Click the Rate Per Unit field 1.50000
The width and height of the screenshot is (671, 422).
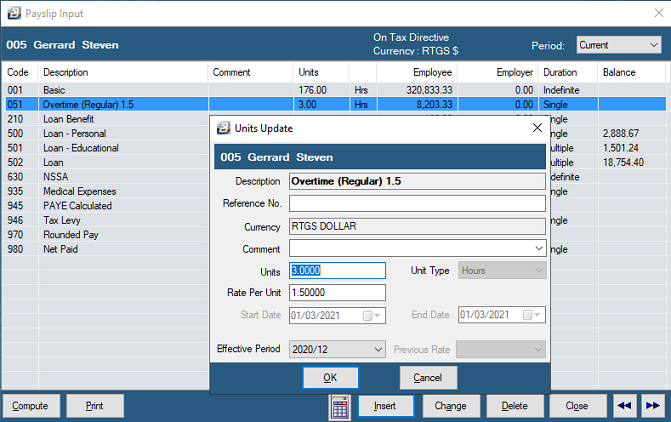[337, 293]
